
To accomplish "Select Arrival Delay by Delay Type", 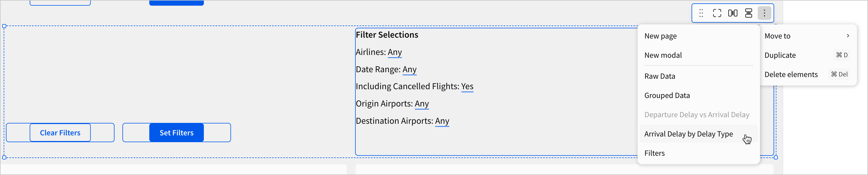I will pos(688,134).
